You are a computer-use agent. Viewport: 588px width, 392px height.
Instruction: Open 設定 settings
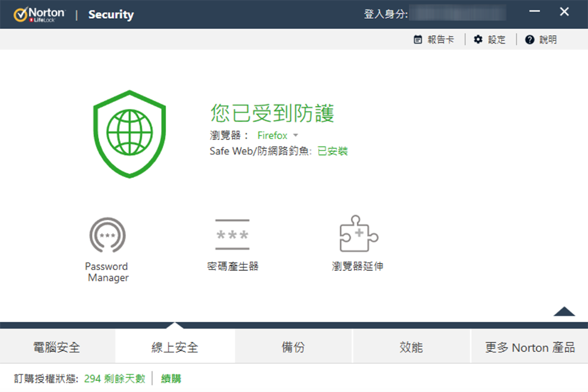(x=490, y=39)
